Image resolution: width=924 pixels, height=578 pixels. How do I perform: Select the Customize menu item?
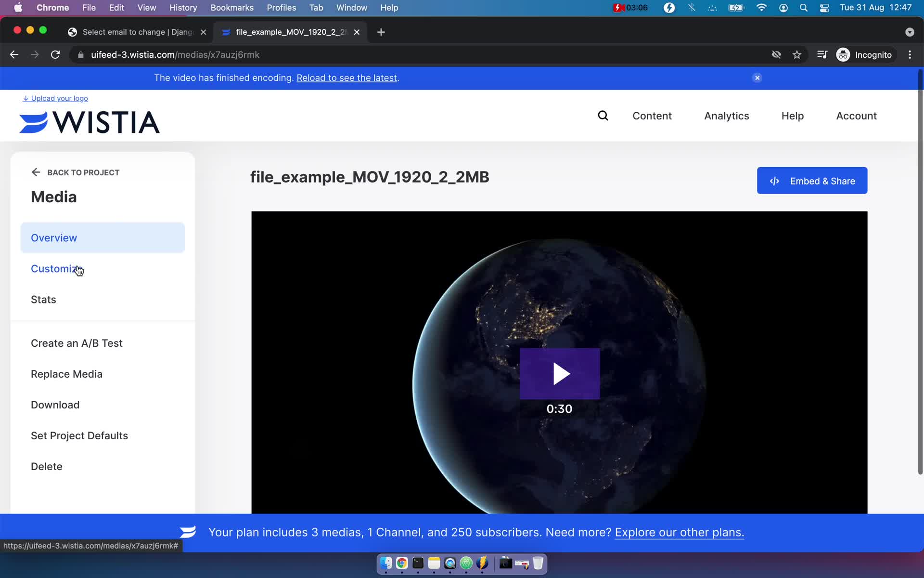[56, 268]
